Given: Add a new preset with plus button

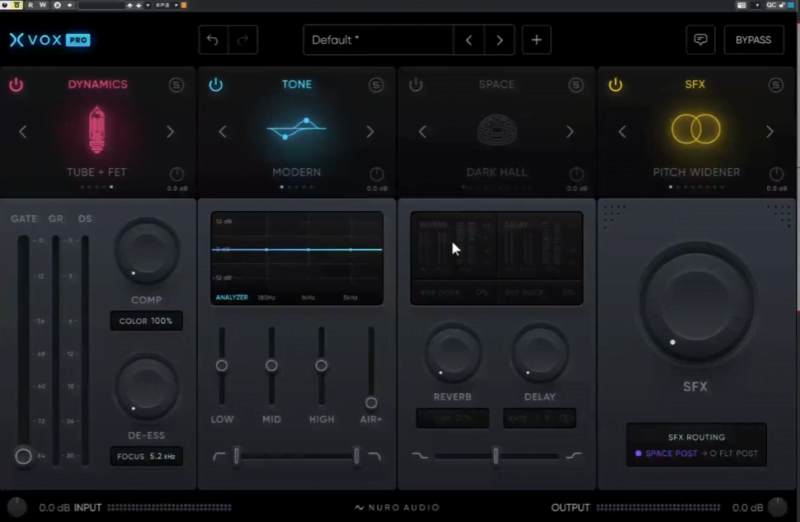Looking at the screenshot, I should [x=536, y=40].
